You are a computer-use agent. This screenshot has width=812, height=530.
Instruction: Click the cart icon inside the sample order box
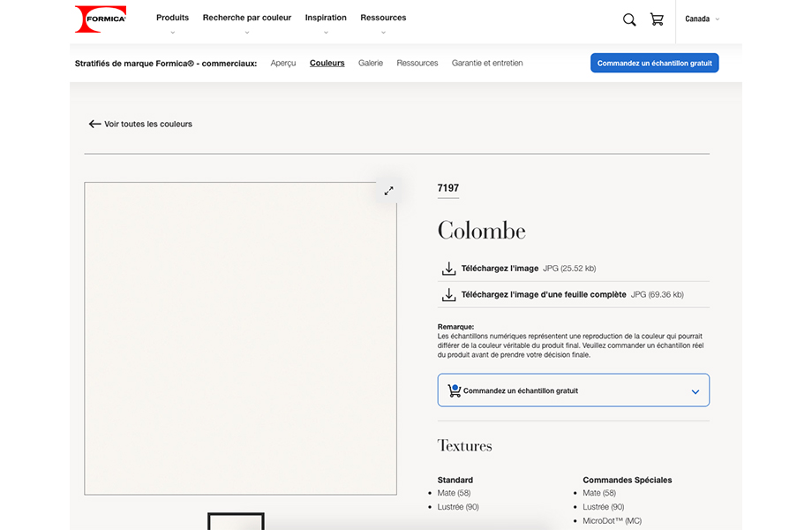(x=455, y=390)
